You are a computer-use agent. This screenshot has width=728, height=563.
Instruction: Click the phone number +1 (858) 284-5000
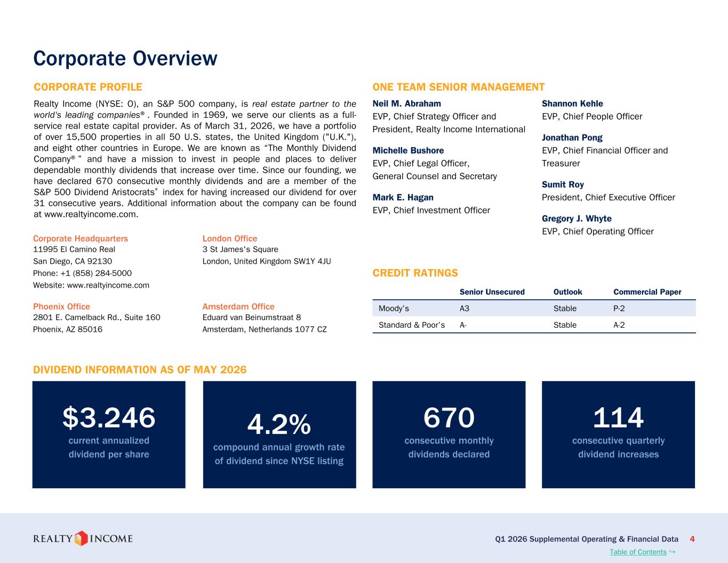point(96,273)
